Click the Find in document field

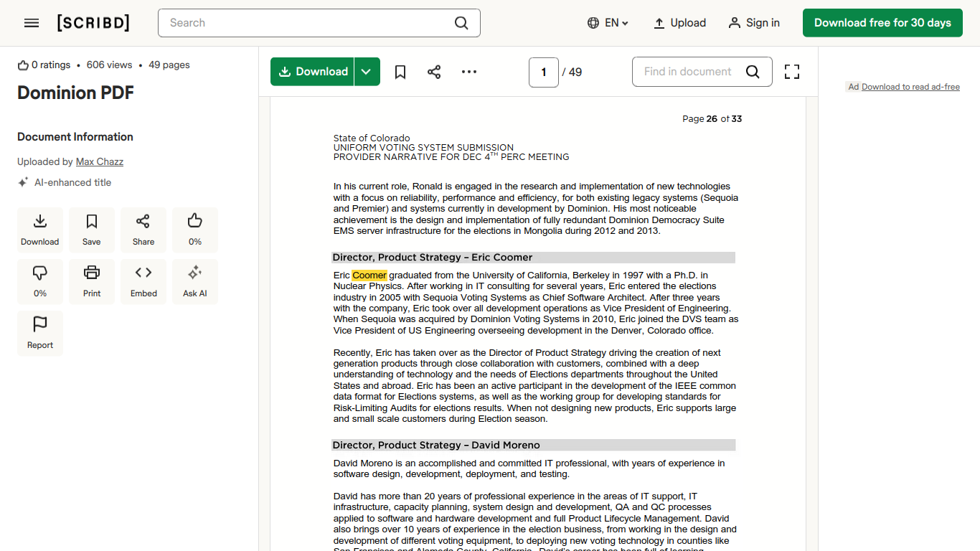pyautogui.click(x=687, y=72)
